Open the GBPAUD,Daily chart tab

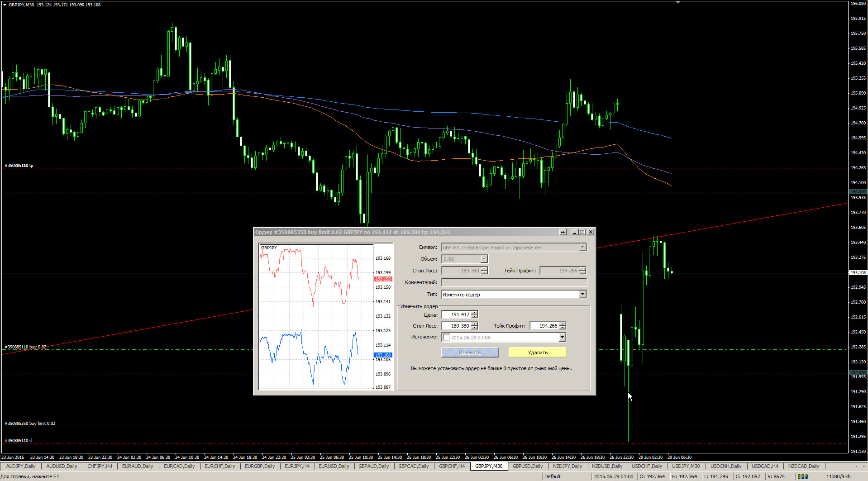pos(373,466)
